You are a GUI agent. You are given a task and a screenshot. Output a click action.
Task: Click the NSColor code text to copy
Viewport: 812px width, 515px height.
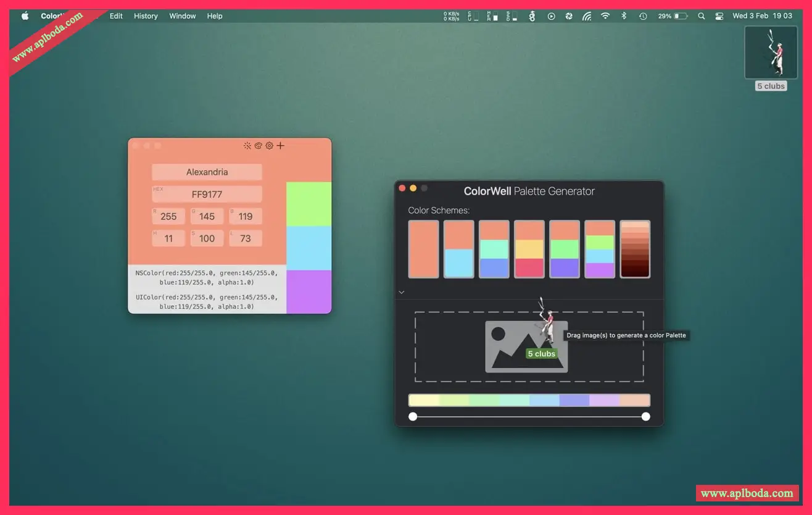tap(207, 277)
